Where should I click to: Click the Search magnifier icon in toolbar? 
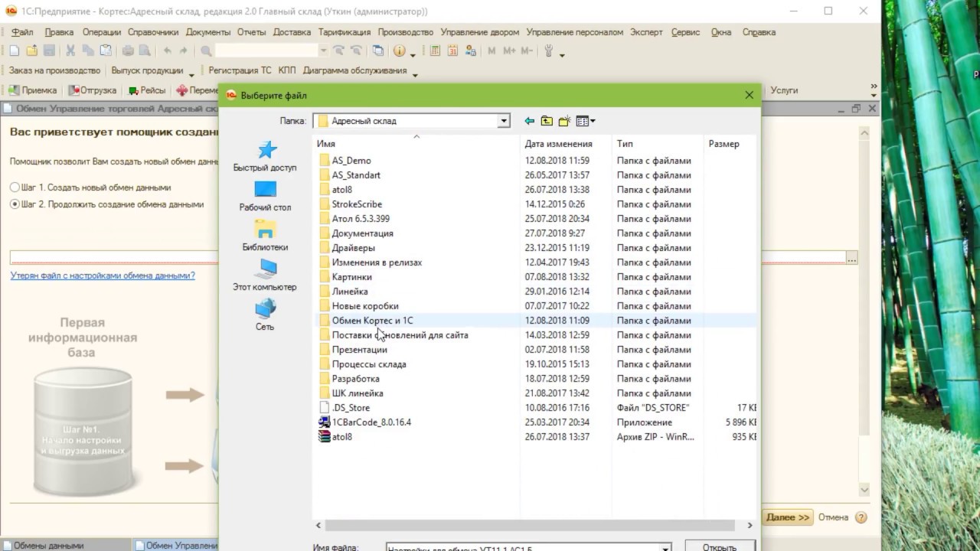click(x=206, y=51)
